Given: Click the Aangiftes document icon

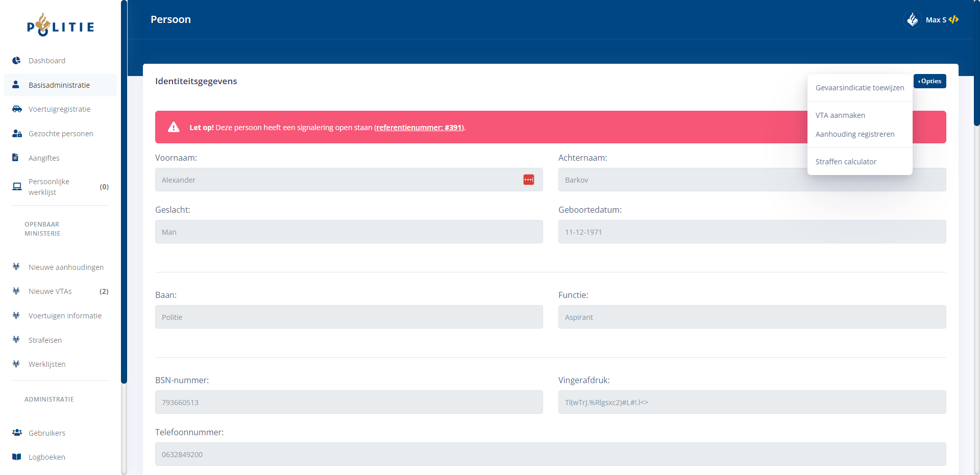Looking at the screenshot, I should [x=16, y=158].
